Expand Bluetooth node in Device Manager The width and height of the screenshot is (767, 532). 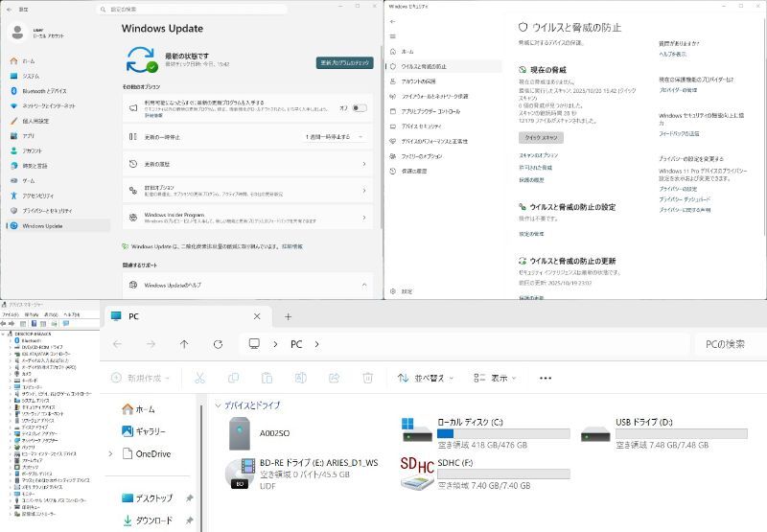[x=11, y=340]
